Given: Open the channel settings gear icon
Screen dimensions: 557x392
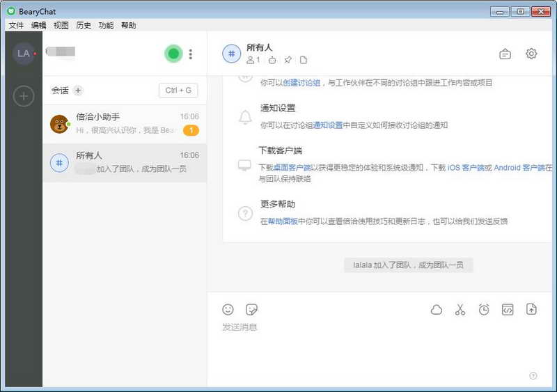Looking at the screenshot, I should click(x=531, y=54).
